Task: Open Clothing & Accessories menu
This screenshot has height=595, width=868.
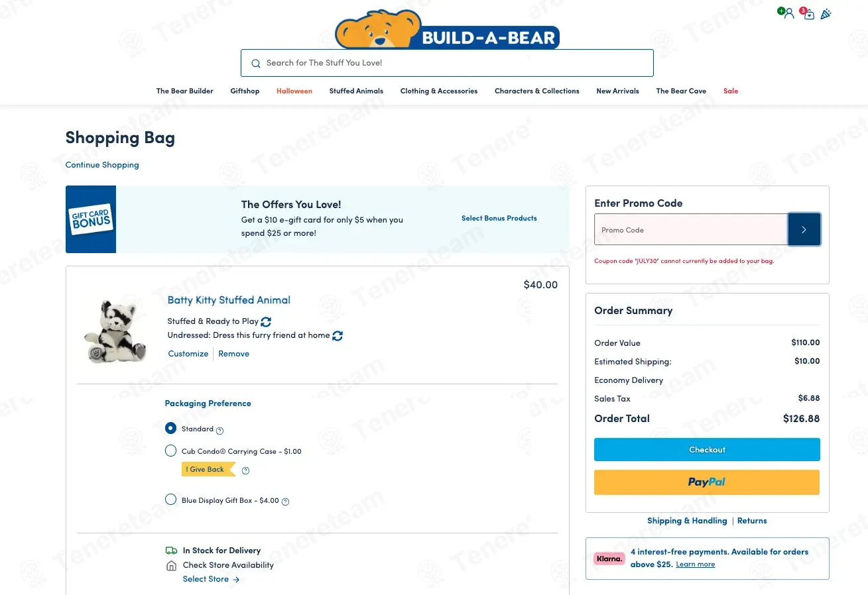Action: tap(439, 91)
